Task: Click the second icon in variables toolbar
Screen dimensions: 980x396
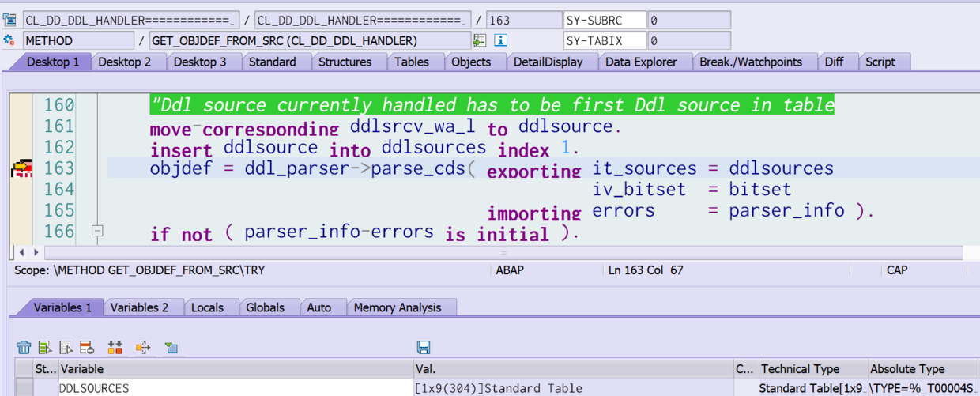Action: click(x=45, y=347)
